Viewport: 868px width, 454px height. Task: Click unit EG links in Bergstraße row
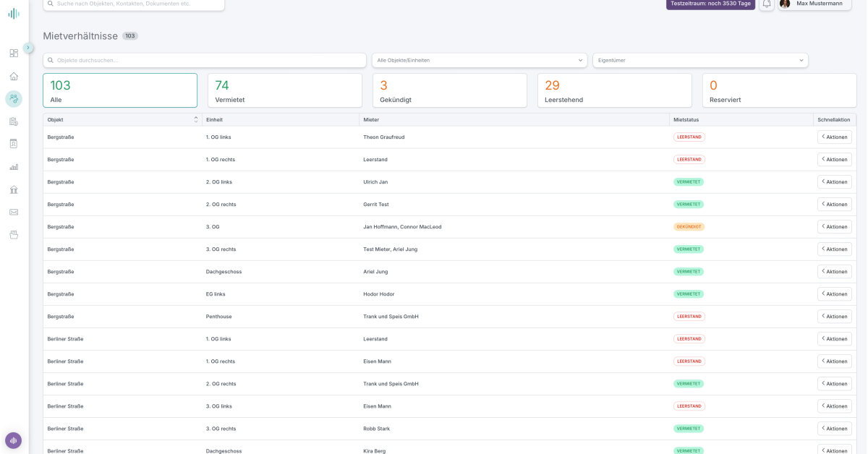(x=216, y=294)
